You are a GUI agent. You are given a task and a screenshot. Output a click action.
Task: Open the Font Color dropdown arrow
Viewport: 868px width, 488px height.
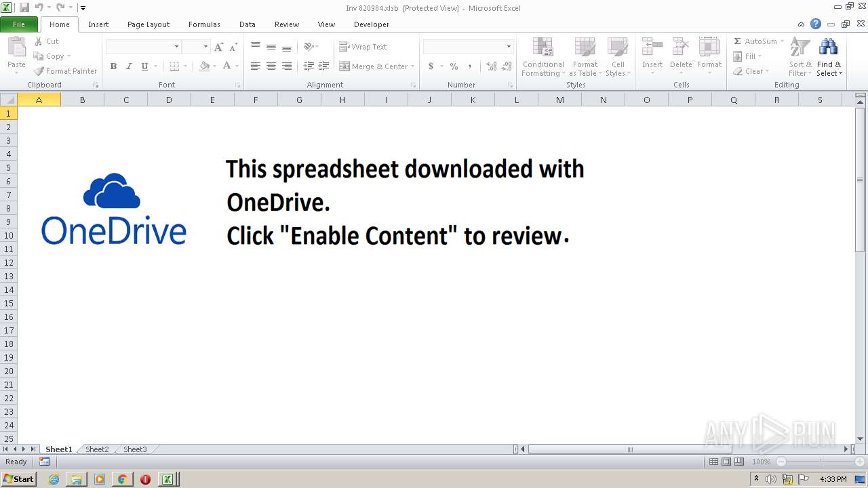pyautogui.click(x=237, y=66)
